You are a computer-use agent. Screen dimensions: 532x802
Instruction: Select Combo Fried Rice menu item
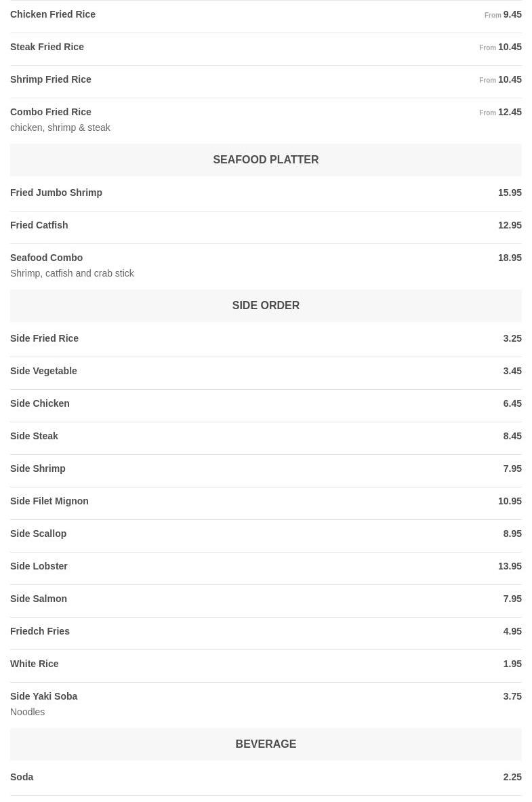click(x=51, y=112)
